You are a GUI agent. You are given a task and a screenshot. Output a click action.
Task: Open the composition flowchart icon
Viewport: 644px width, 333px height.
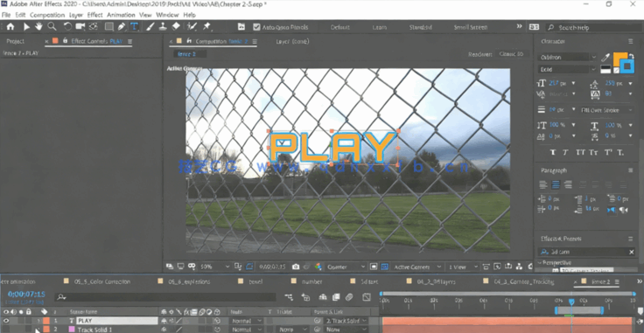[x=519, y=267]
